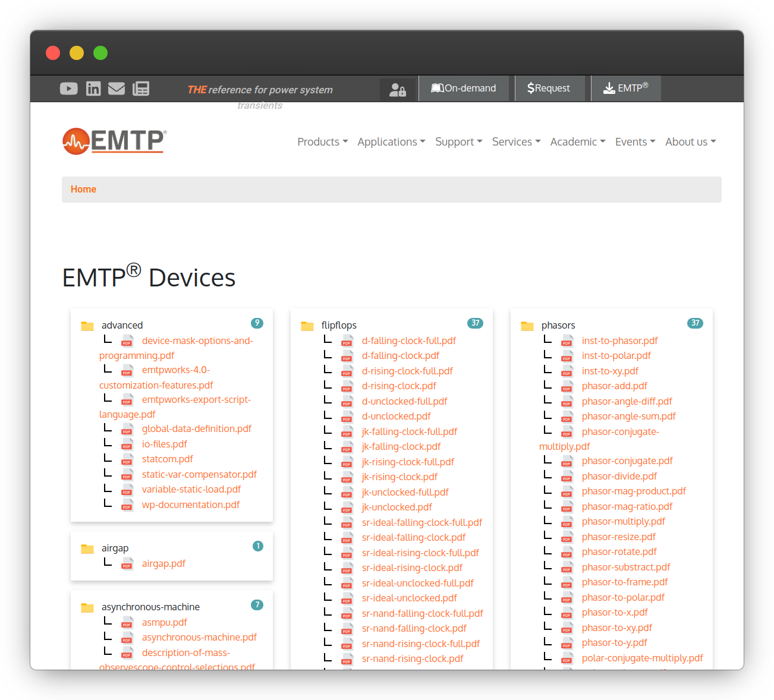Click the flipflops folder icon
Viewport: 774px width, 700px height.
307,326
